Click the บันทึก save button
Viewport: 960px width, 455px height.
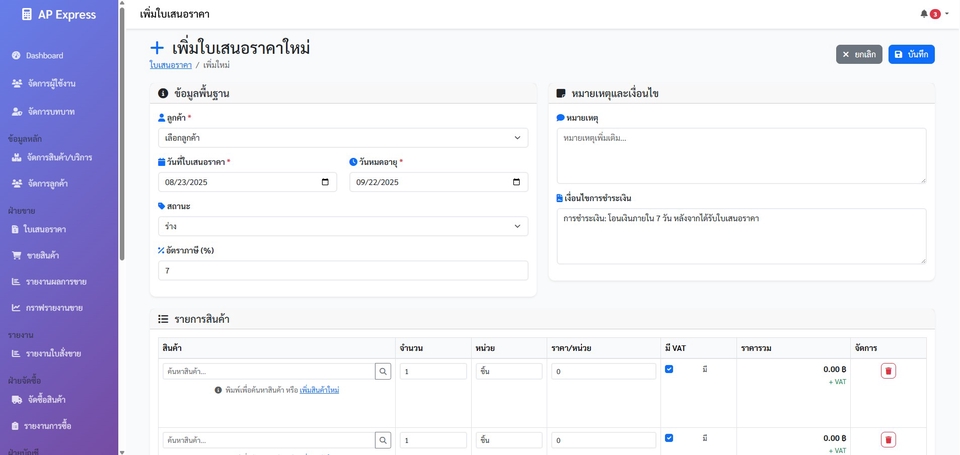click(x=911, y=54)
